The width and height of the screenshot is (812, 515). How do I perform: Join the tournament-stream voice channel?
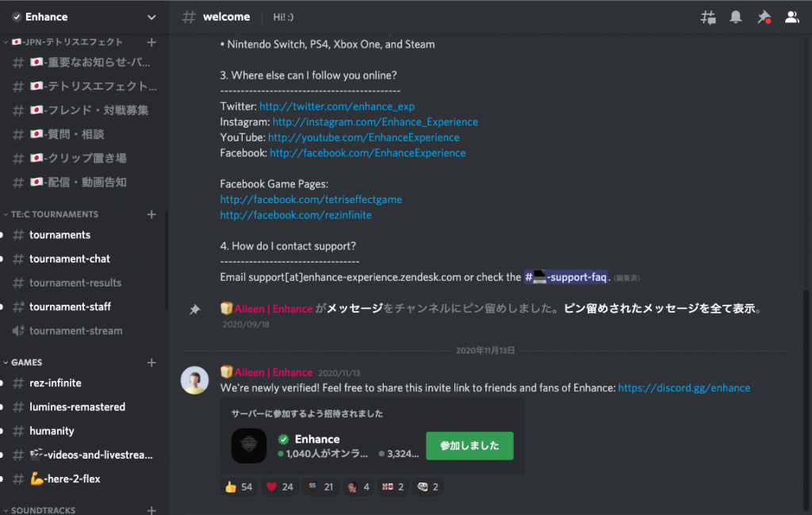[75, 331]
